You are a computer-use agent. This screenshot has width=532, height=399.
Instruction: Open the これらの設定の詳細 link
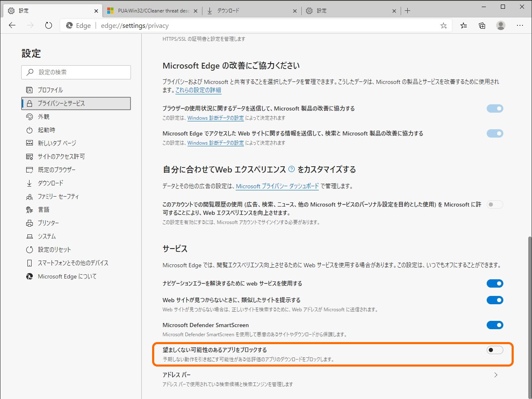pyautogui.click(x=198, y=90)
